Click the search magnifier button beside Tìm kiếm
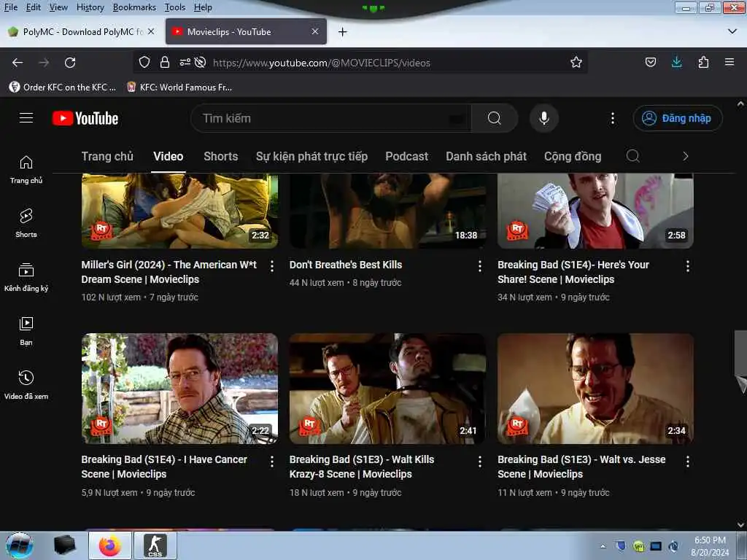The image size is (747, 560). 495,118
